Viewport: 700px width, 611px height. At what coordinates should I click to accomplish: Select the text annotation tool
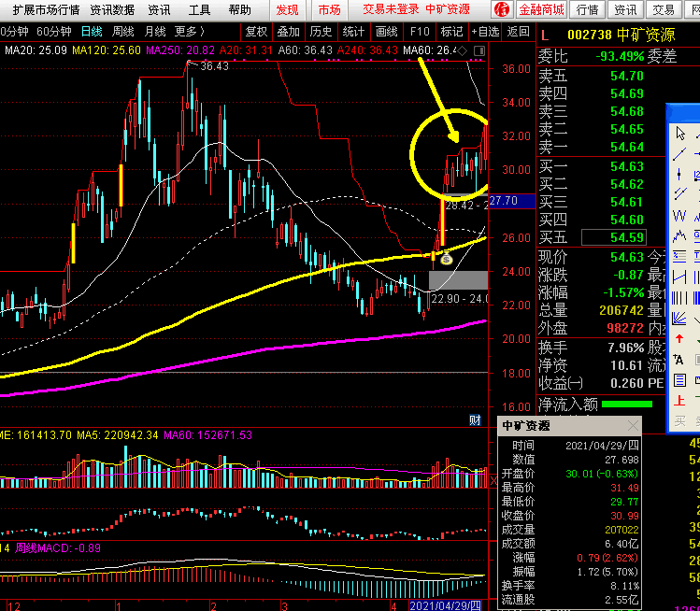click(679, 360)
